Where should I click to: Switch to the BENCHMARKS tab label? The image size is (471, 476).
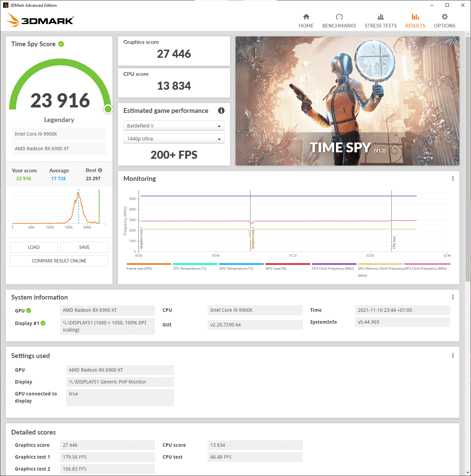[x=339, y=26]
